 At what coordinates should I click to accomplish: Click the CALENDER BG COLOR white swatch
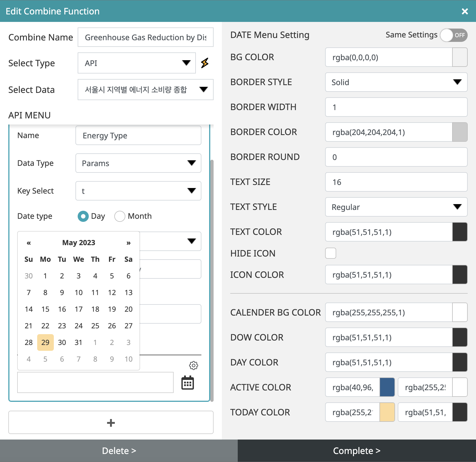click(460, 312)
